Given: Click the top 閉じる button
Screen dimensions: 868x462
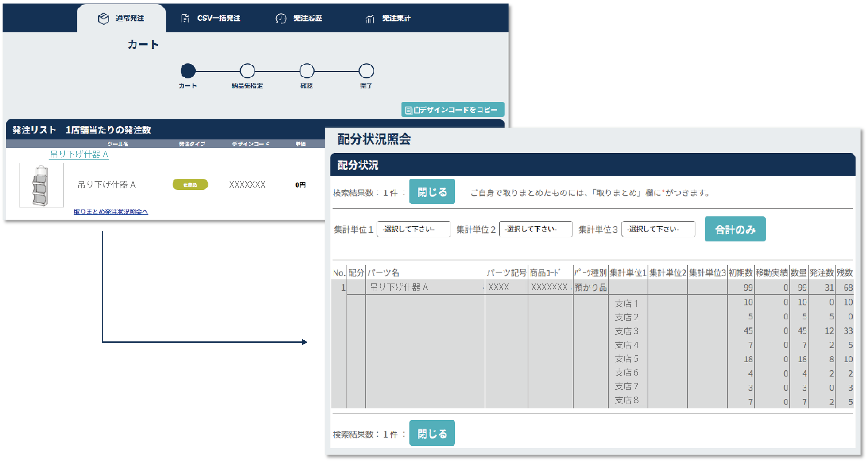Looking at the screenshot, I should point(432,192).
